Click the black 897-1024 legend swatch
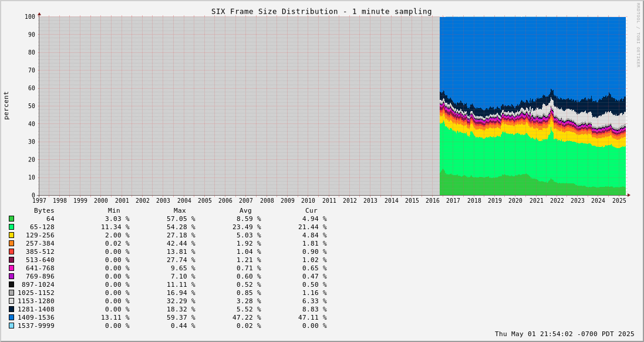The width and height of the screenshot is (644, 342). [x=12, y=284]
